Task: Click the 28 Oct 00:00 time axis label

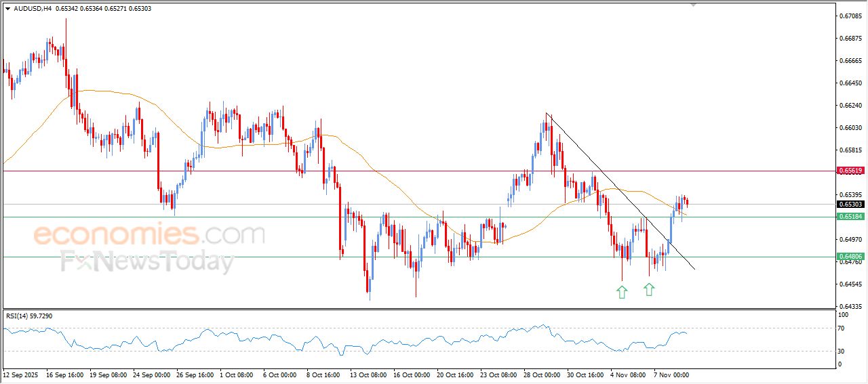Action: point(542,375)
